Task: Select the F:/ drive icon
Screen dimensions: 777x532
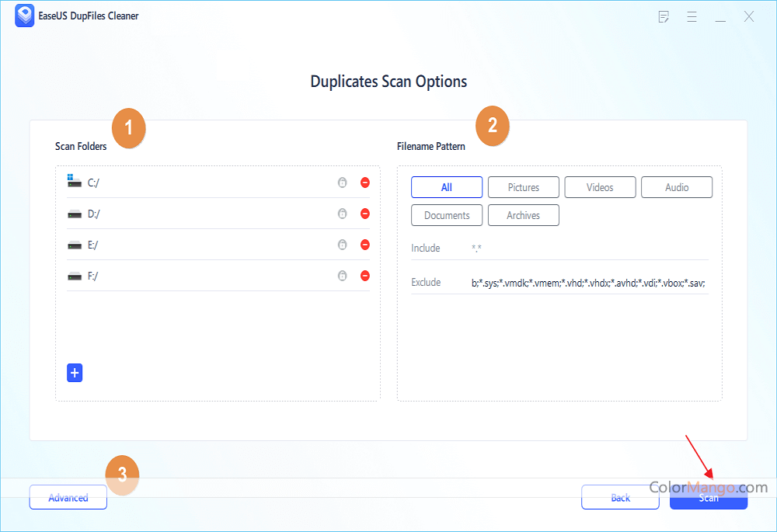Action: 75,276
